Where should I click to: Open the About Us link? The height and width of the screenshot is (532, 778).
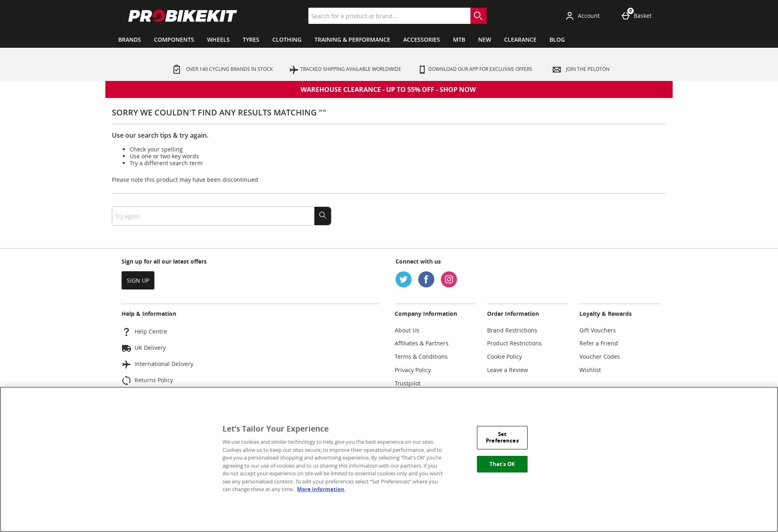[x=407, y=330]
